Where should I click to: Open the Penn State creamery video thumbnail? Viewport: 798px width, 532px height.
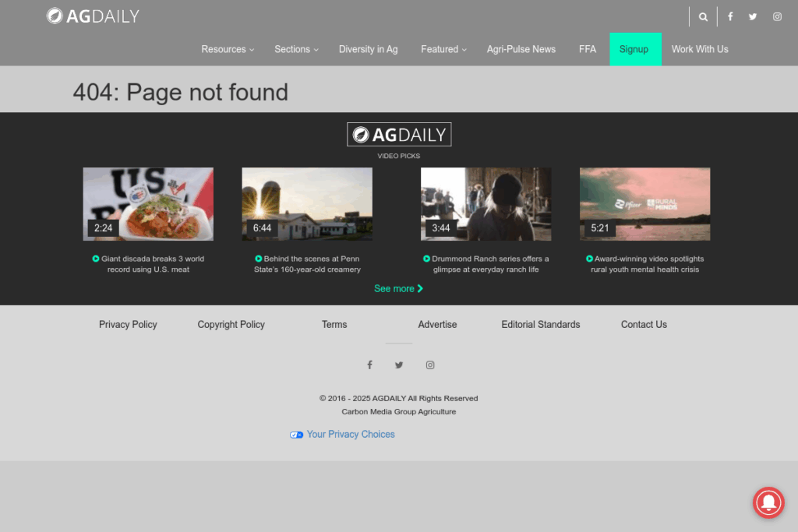click(x=306, y=203)
